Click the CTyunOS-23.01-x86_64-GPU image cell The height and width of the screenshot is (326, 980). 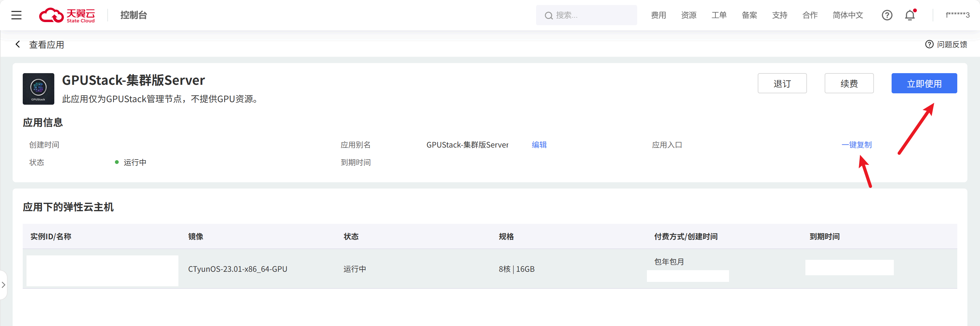coord(238,269)
